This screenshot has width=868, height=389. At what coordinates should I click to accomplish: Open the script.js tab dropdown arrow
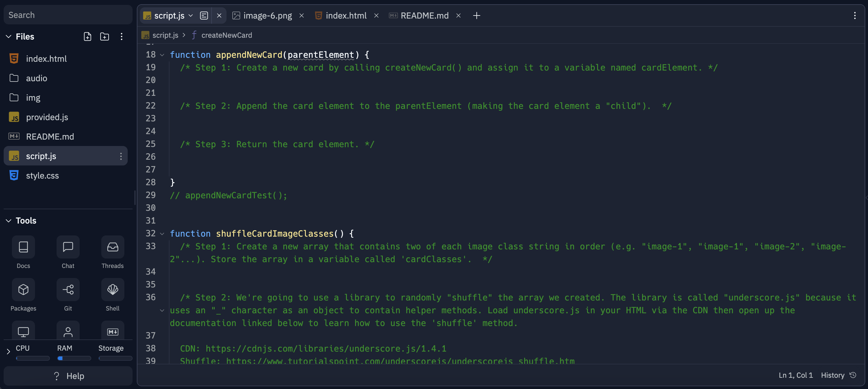click(190, 16)
